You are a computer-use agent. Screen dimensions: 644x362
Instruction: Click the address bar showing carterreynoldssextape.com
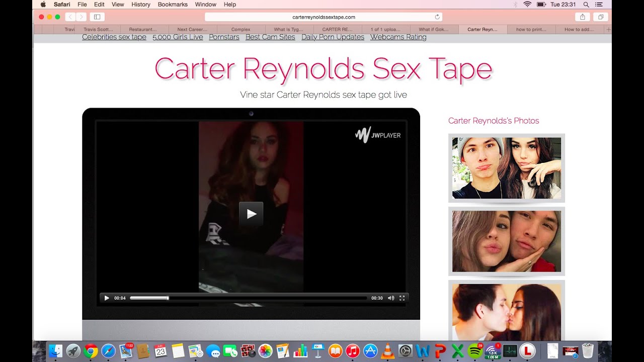point(324,17)
